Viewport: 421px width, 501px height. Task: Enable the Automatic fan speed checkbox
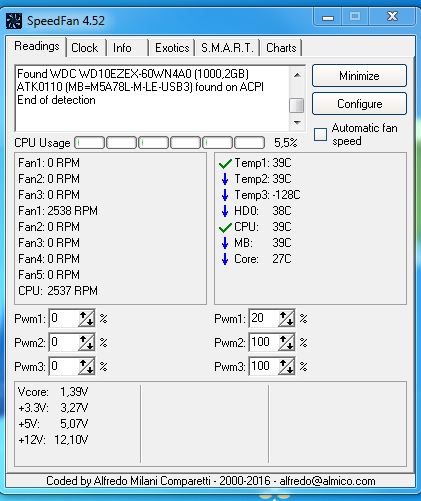320,135
